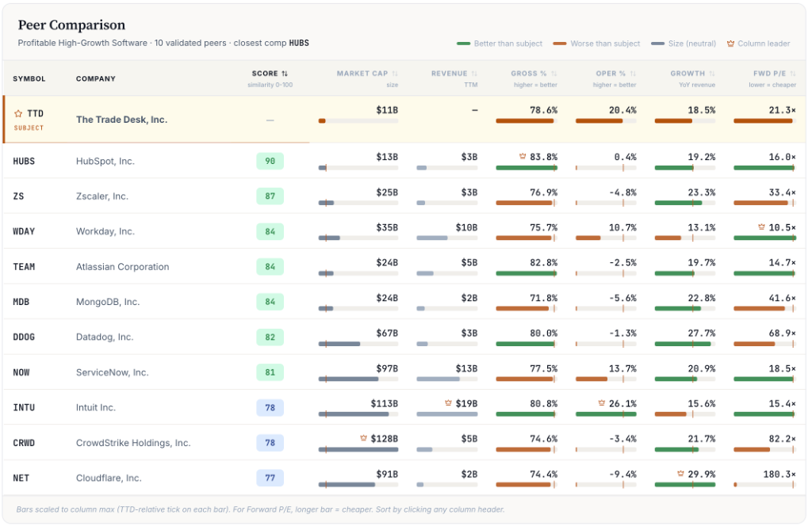This screenshot has height=530, width=812.
Task: Click the COMPANY column header
Action: (x=96, y=78)
